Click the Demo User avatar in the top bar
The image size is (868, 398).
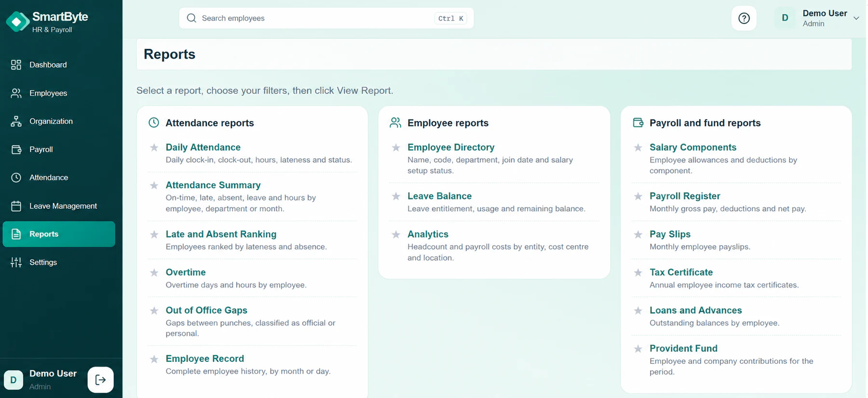pos(785,18)
